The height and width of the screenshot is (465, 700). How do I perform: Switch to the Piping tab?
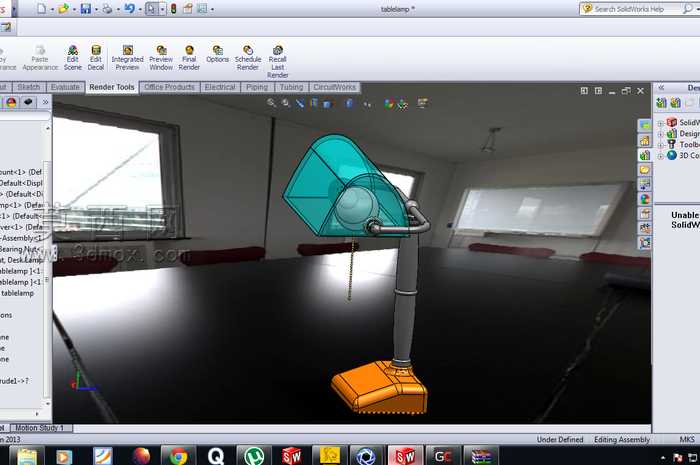(x=257, y=87)
